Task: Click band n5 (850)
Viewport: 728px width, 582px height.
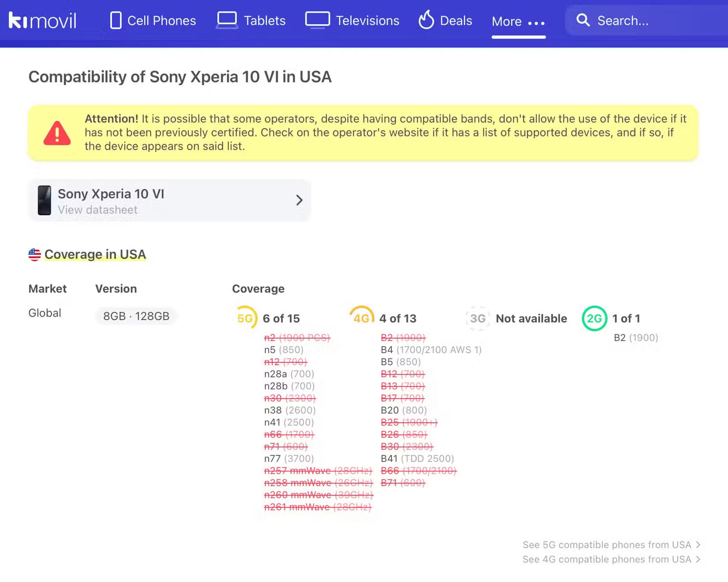Action: click(x=284, y=350)
